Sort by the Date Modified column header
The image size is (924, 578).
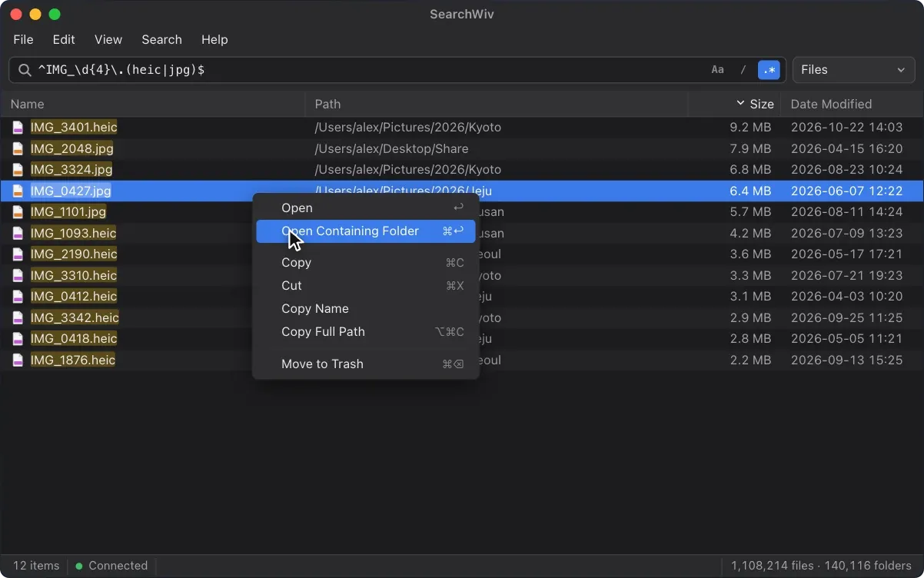pyautogui.click(x=852, y=104)
